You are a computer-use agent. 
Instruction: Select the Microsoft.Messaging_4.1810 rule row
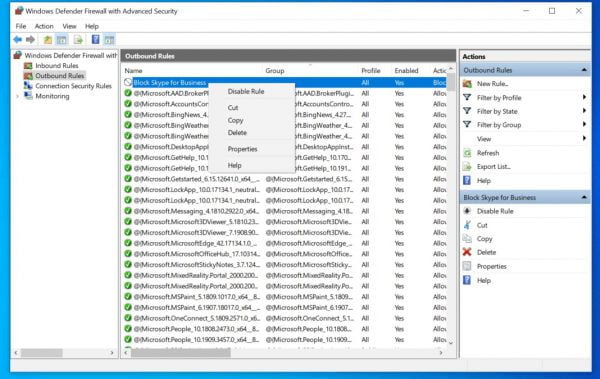pyautogui.click(x=285, y=211)
